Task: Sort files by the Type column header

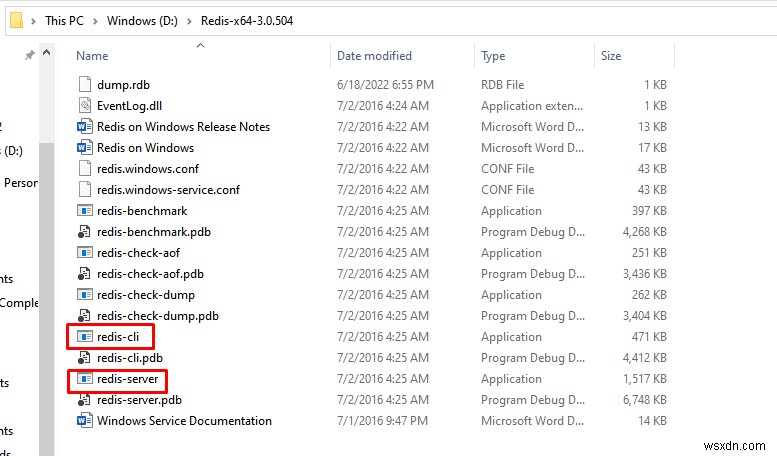Action: [493, 56]
